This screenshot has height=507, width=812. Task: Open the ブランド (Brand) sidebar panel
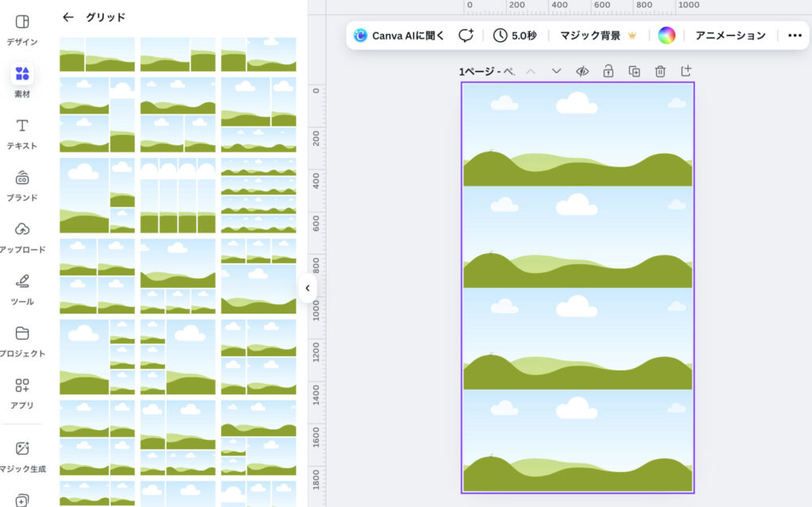(x=22, y=184)
